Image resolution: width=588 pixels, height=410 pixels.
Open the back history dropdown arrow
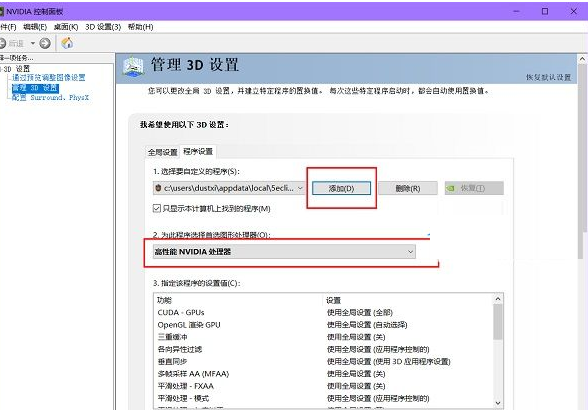(x=33, y=44)
